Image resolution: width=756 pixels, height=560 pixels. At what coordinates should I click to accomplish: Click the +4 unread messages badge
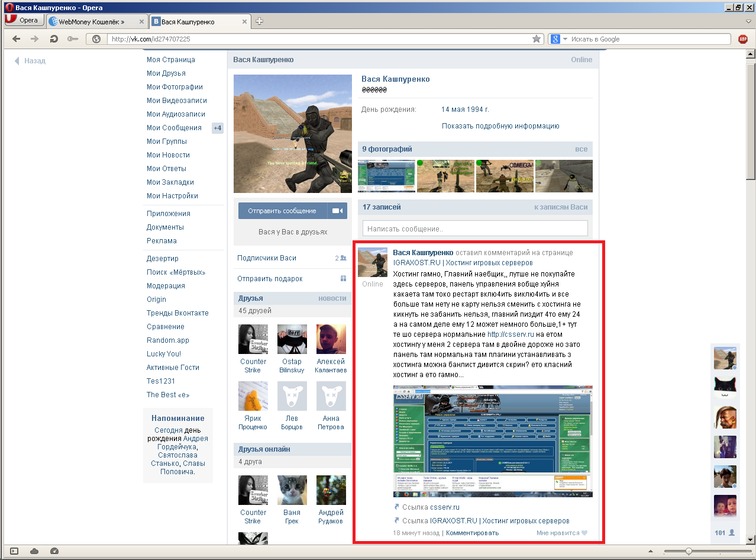[218, 128]
